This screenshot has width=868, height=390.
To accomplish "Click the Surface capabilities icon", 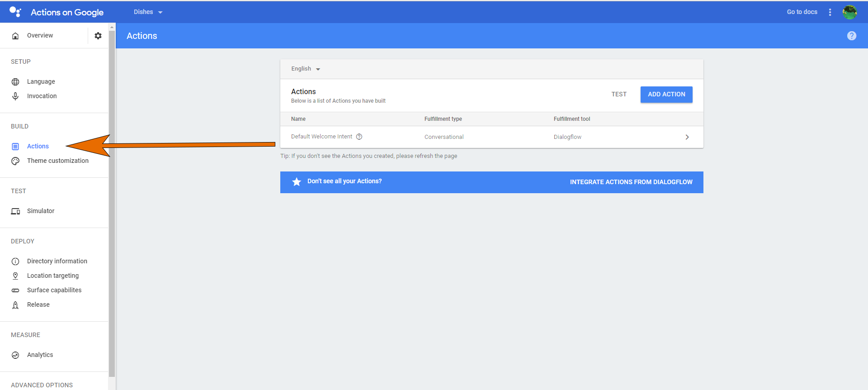I will [15, 290].
